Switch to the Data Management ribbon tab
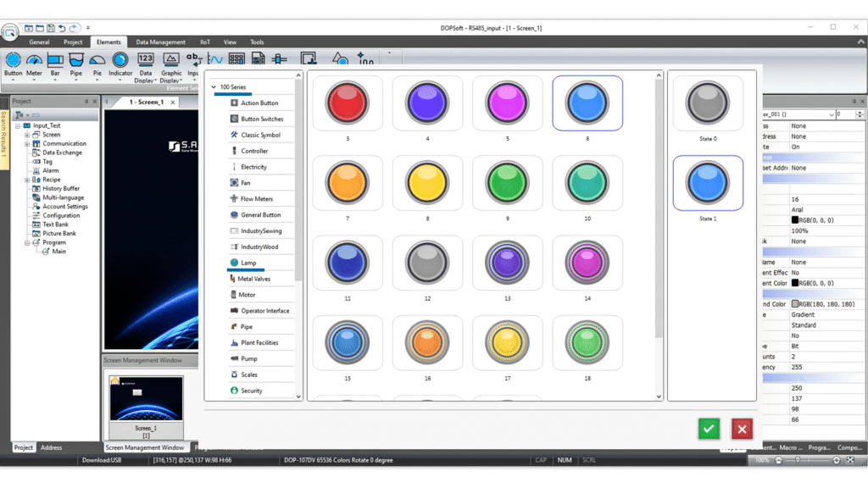868x488 pixels. point(160,42)
